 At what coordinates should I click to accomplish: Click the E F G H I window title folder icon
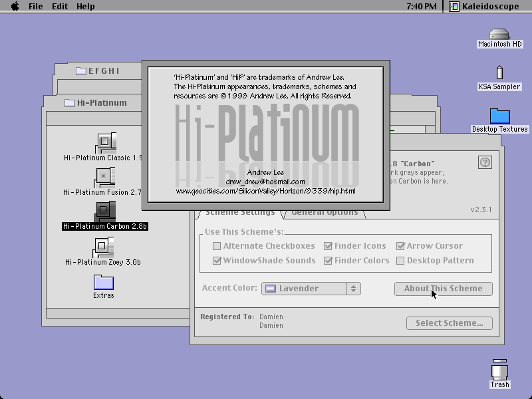80,71
